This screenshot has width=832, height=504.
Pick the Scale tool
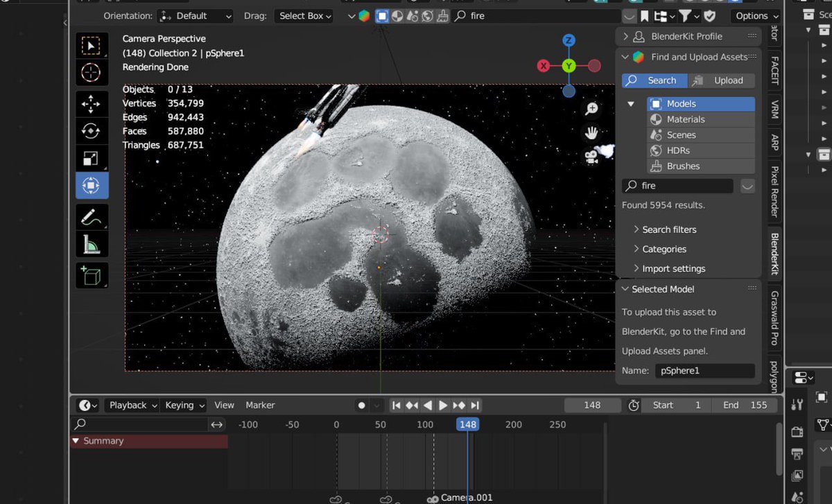click(x=91, y=158)
